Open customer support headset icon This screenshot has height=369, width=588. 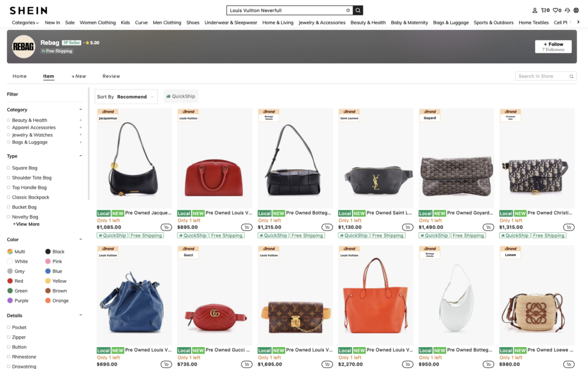coord(567,10)
